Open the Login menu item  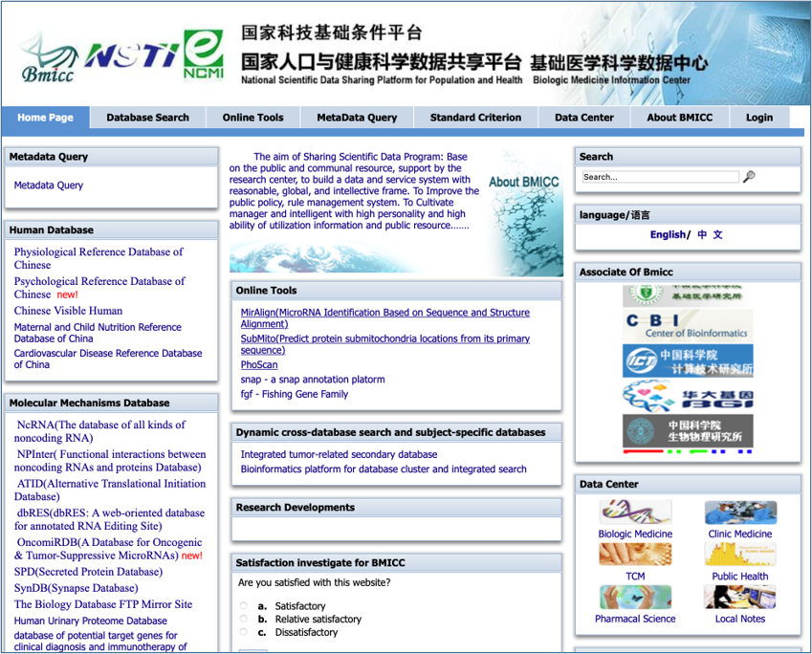pyautogui.click(x=758, y=118)
